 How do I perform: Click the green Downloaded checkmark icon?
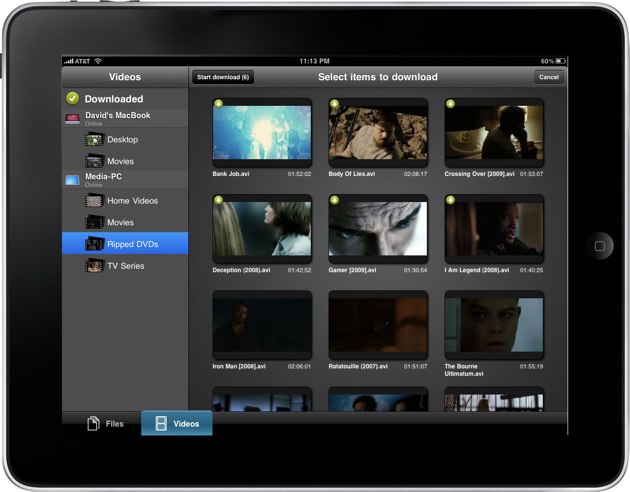[x=72, y=98]
